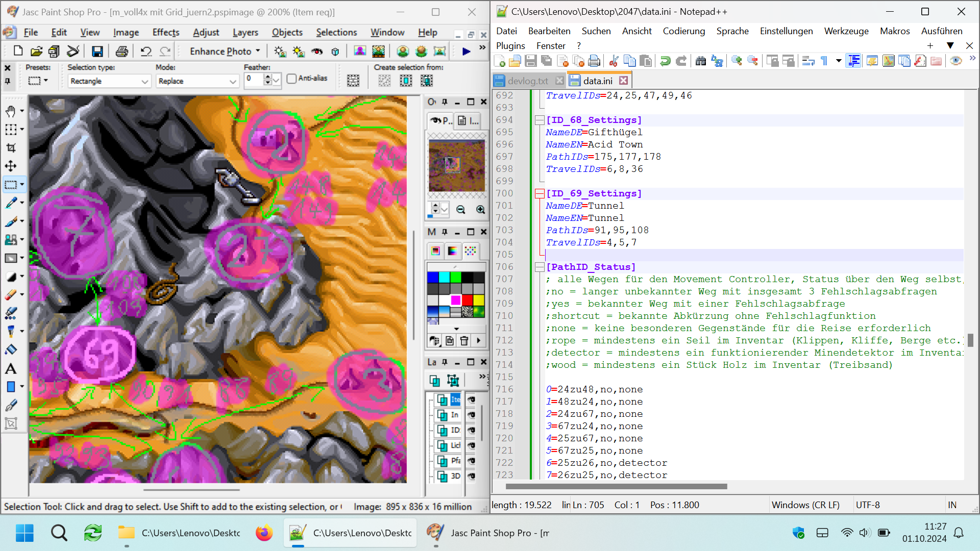Open Firefox from the taskbar

point(264,533)
